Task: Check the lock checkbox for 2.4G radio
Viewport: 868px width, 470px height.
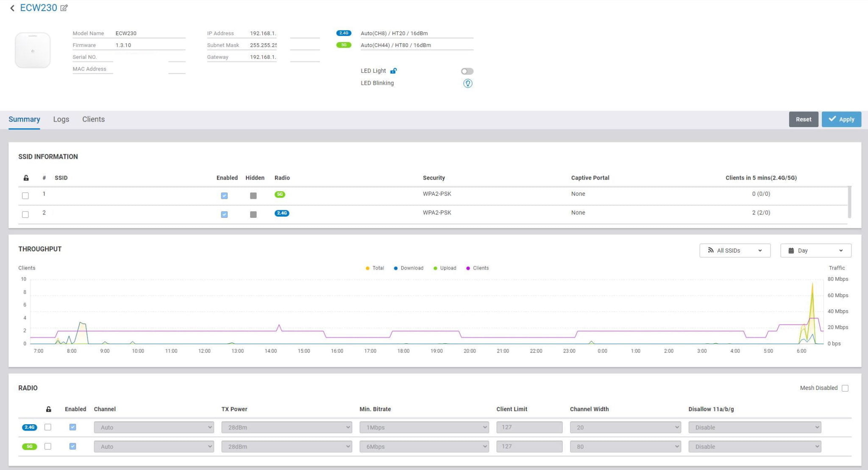Action: pyautogui.click(x=48, y=427)
